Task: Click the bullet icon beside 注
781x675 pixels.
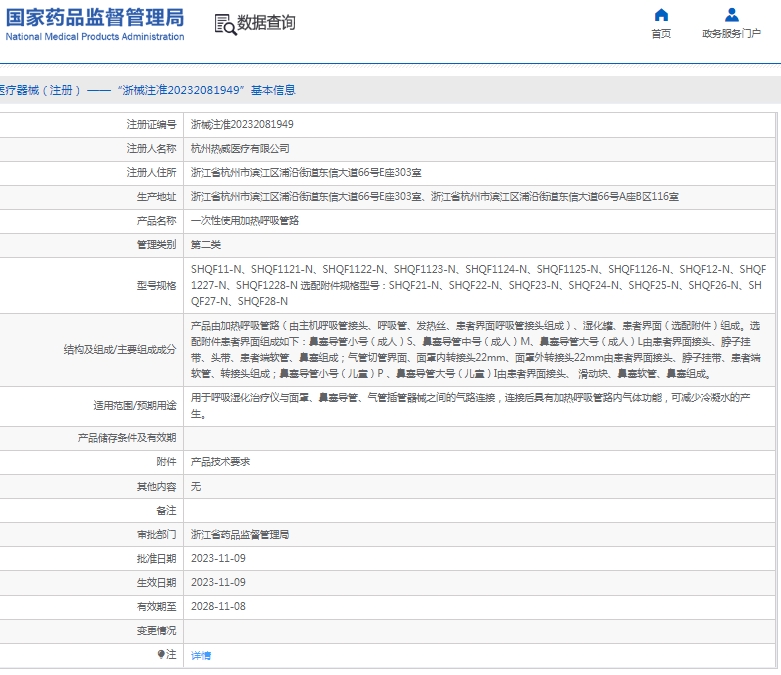Action: 161,654
